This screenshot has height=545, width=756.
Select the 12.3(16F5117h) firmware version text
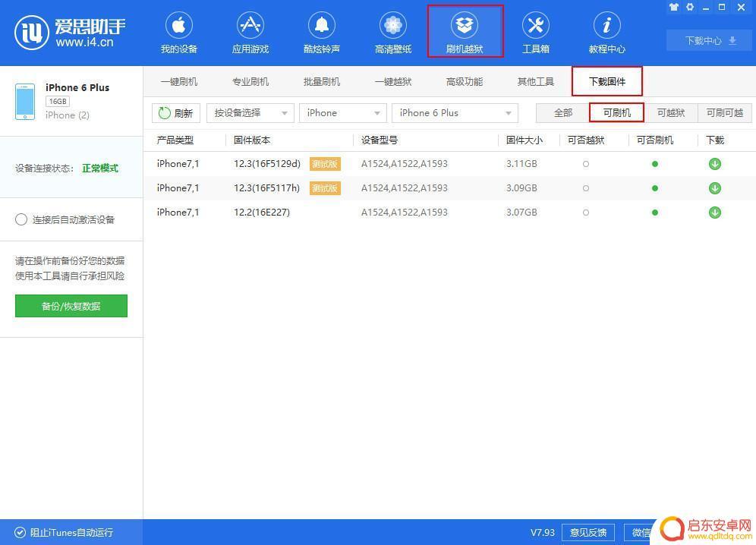(x=266, y=188)
